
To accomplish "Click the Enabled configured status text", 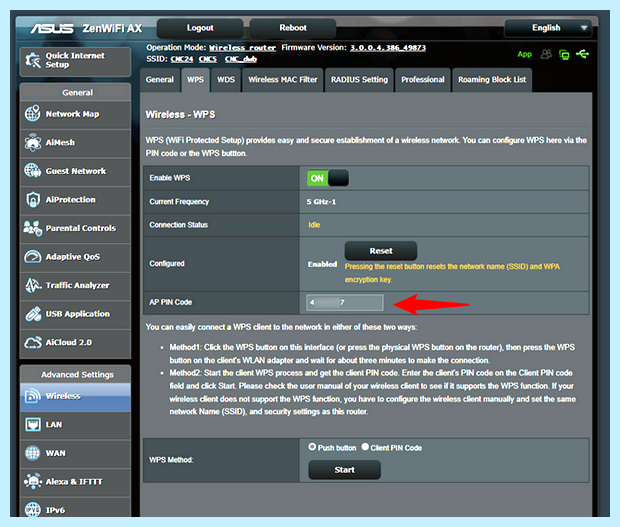I will (322, 264).
